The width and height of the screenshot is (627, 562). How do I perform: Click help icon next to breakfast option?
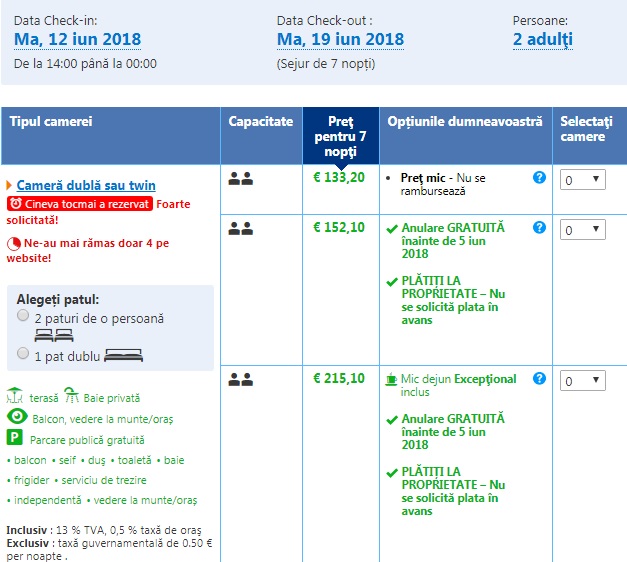click(539, 379)
